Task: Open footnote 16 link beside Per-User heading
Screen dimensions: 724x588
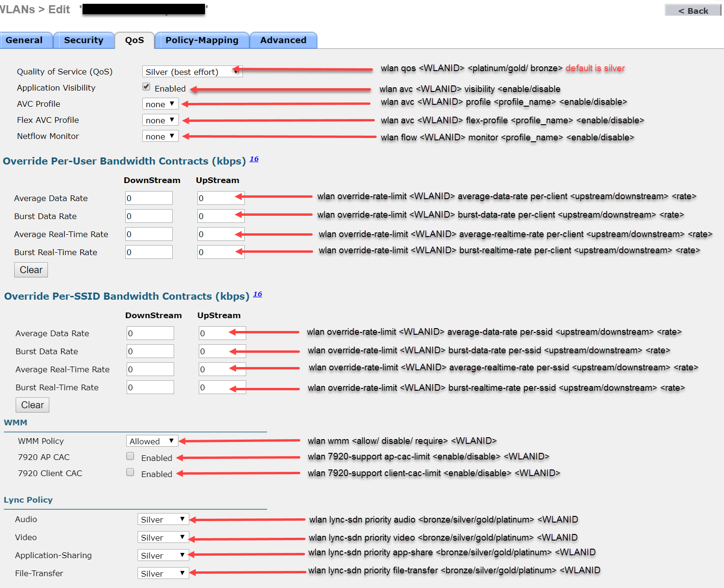Action: pos(254,159)
